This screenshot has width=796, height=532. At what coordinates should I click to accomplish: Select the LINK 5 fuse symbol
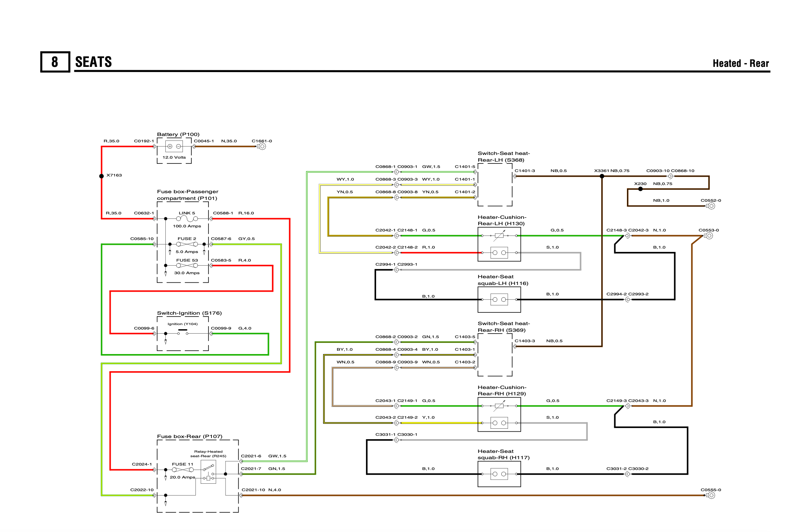pyautogui.click(x=187, y=219)
